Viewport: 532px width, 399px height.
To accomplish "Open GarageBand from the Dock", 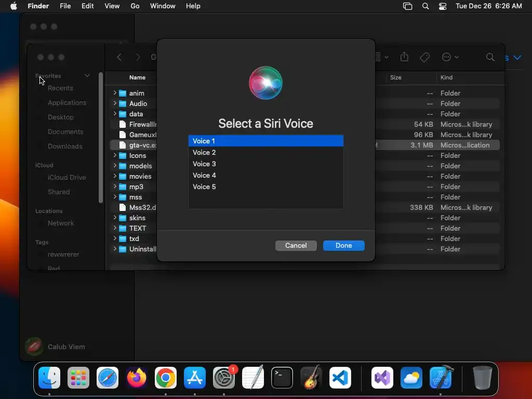I will 311,378.
